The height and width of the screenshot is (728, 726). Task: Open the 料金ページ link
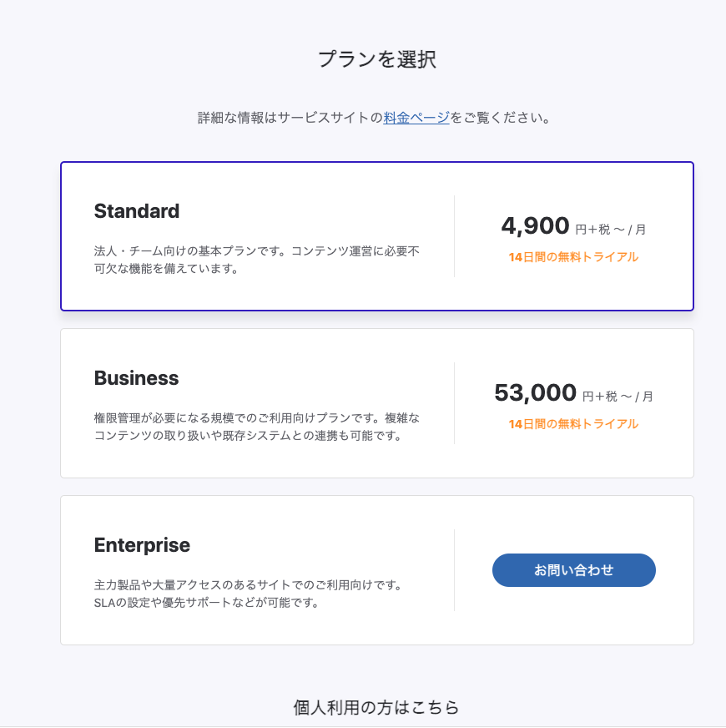416,118
